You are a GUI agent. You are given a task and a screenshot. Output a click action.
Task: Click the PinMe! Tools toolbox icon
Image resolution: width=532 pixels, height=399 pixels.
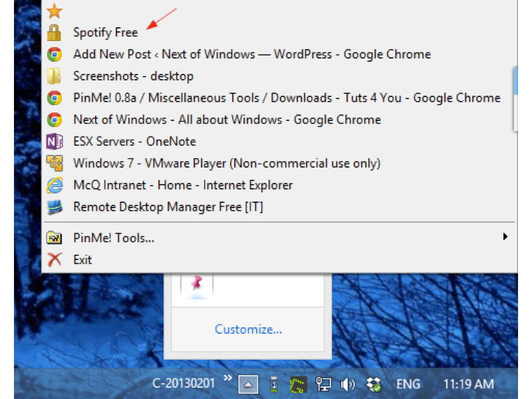(x=54, y=238)
